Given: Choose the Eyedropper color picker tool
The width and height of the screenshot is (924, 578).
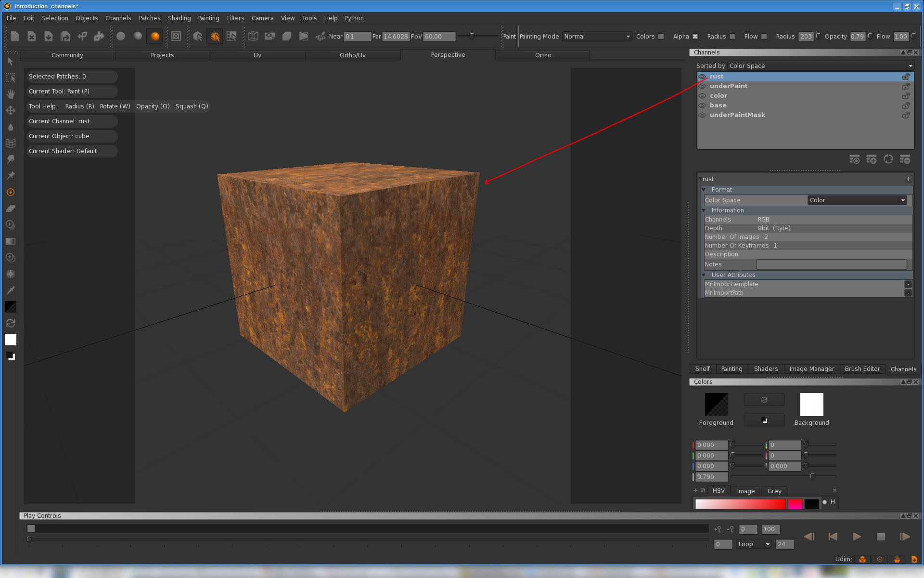Looking at the screenshot, I should (11, 290).
